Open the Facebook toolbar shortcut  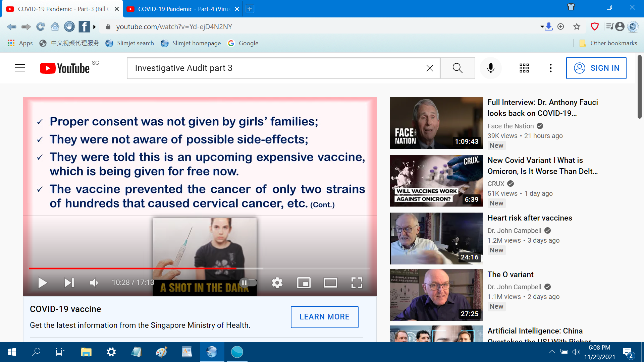coord(84,26)
